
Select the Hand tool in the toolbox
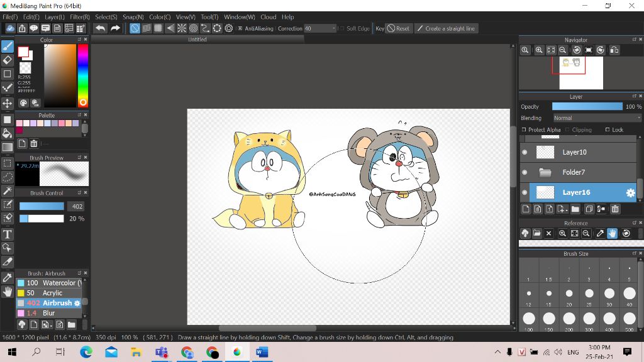pyautogui.click(x=8, y=292)
